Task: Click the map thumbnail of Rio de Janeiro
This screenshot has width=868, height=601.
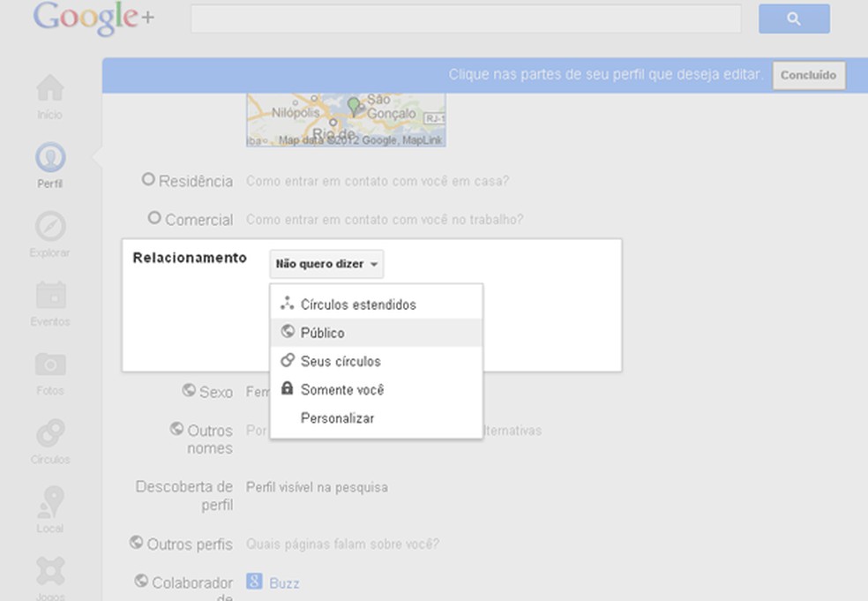Action: 346,120
